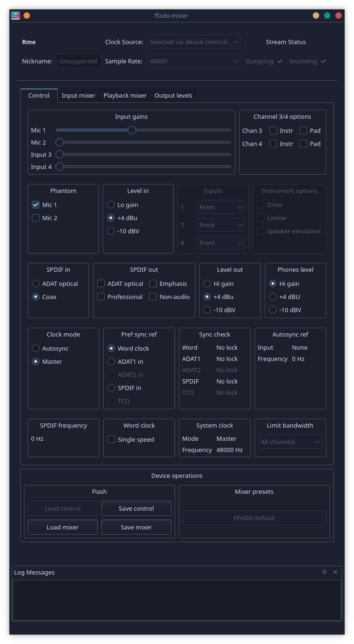Screen dimensions: 354x644
Task: Open the Inputs 8 Front dropdown
Action: 221,243
